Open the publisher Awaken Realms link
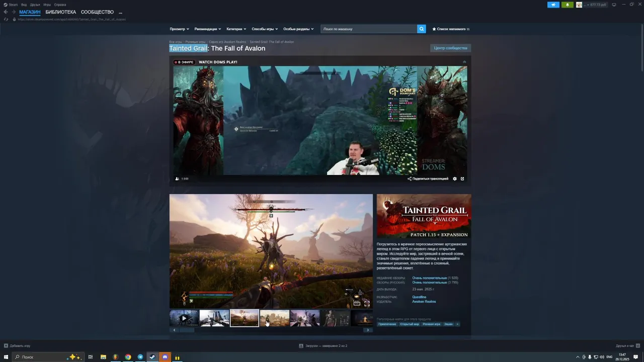This screenshot has width=644, height=362. click(424, 302)
